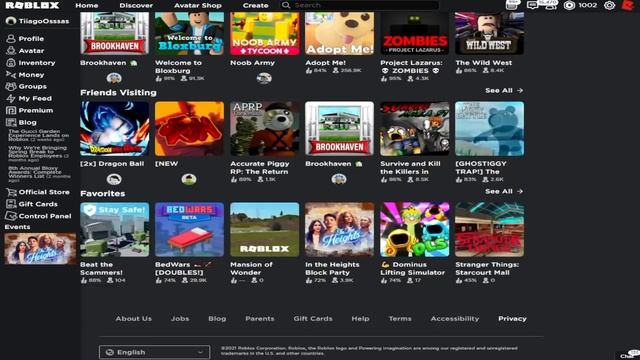Image resolution: width=640 pixels, height=360 pixels.
Task: Click the search magnifier icon
Action: coord(286,5)
